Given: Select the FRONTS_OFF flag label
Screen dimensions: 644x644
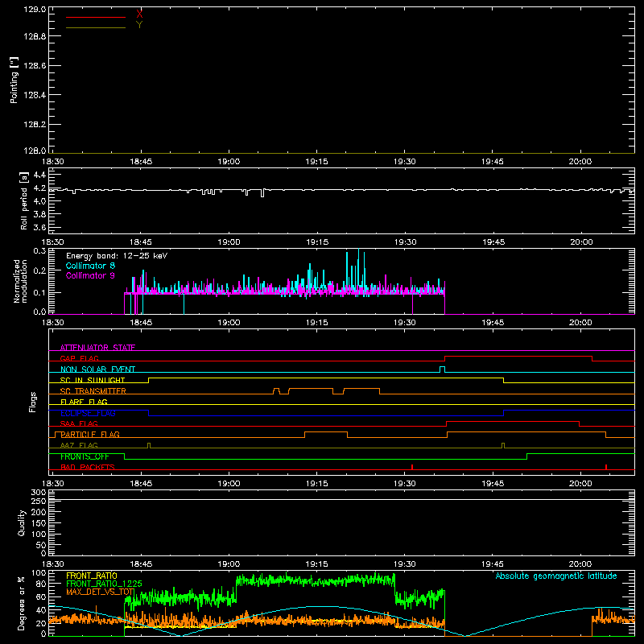Looking at the screenshot, I should tap(85, 456).
